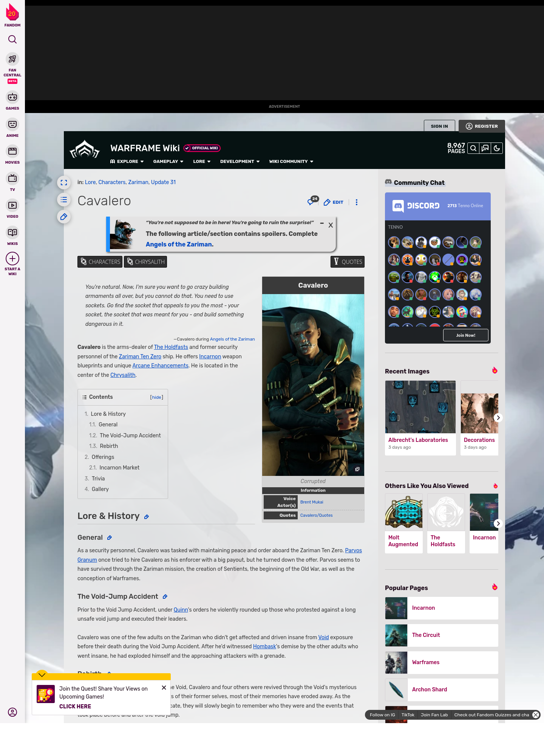544x756 pixels.
Task: Open the Games controller icon
Action: (x=12, y=97)
